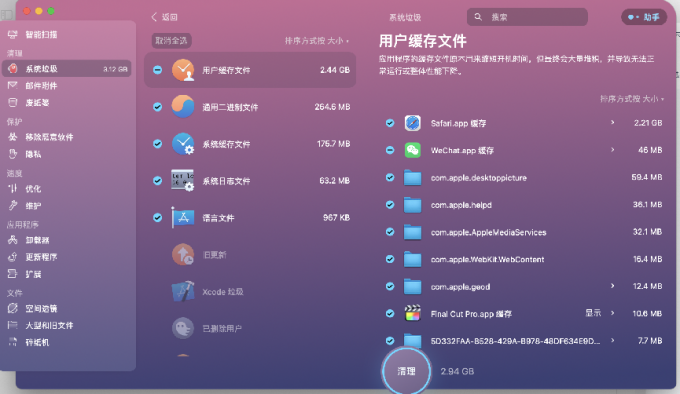Click the Old Updates (旧更新) icon
Viewport: 680px width, 394px height.
coord(183,254)
